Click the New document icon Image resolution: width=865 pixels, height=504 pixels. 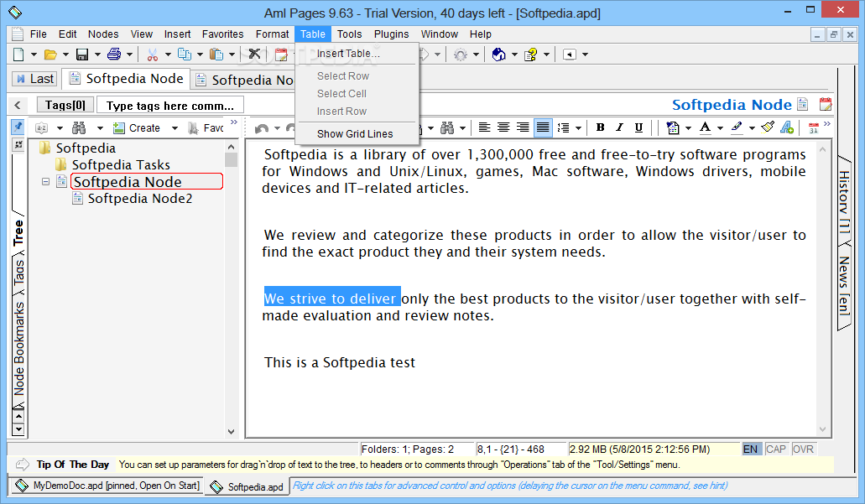point(18,54)
